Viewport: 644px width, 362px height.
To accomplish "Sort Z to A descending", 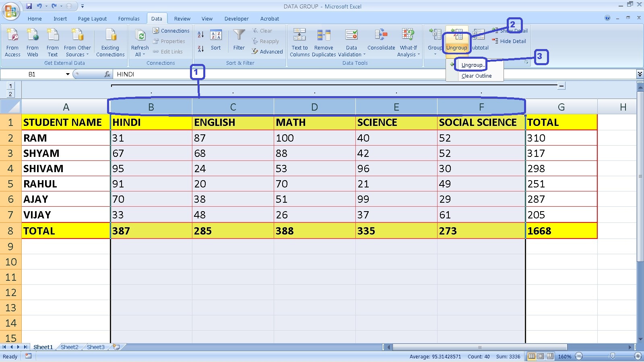I will pyautogui.click(x=200, y=49).
